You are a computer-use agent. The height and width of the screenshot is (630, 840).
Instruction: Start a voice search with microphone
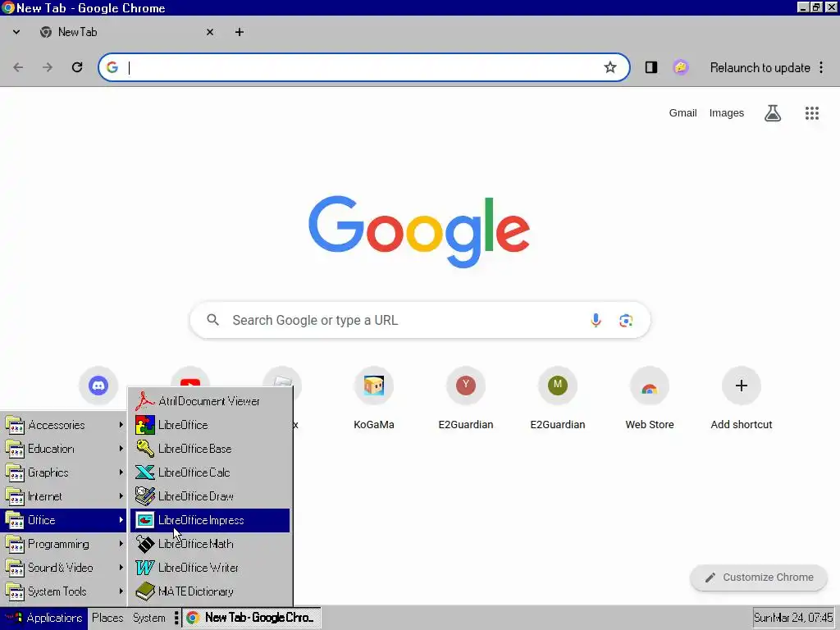tap(596, 321)
